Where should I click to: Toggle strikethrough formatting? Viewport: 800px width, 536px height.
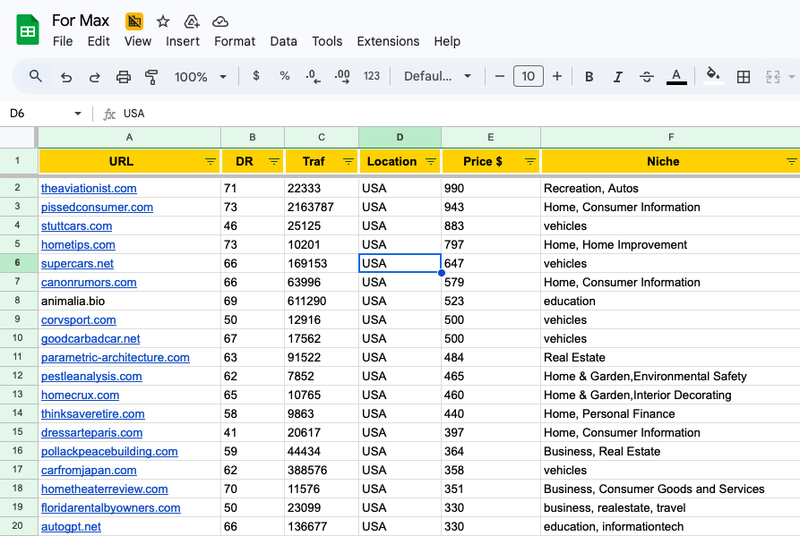647,77
